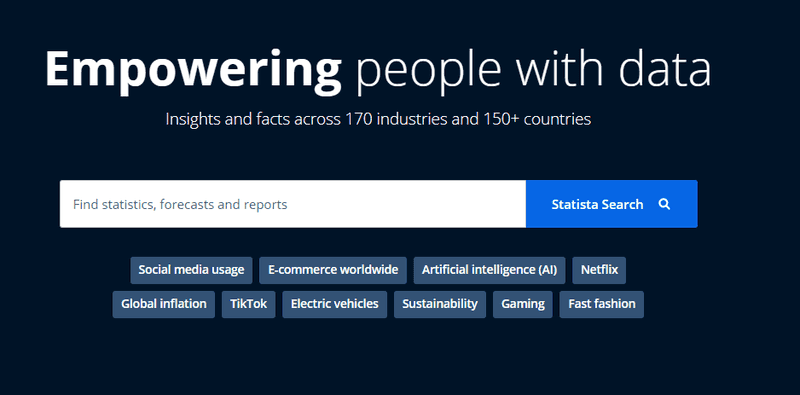Click the word 'Statista' on the search button
The image size is (800, 395).
(x=574, y=204)
